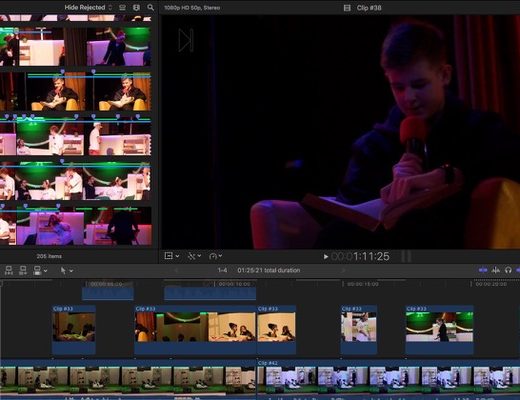Click the browser search magnifier icon
Viewport: 520px width, 400px height.
coord(151,7)
